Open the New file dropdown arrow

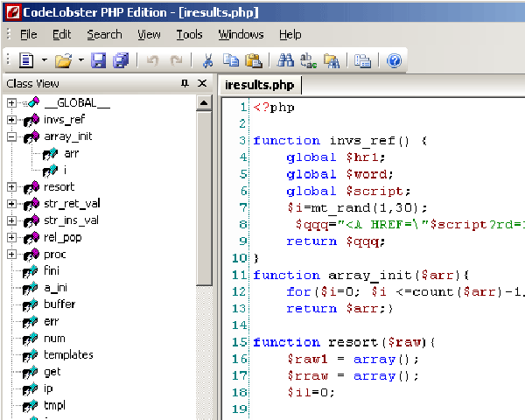44,60
